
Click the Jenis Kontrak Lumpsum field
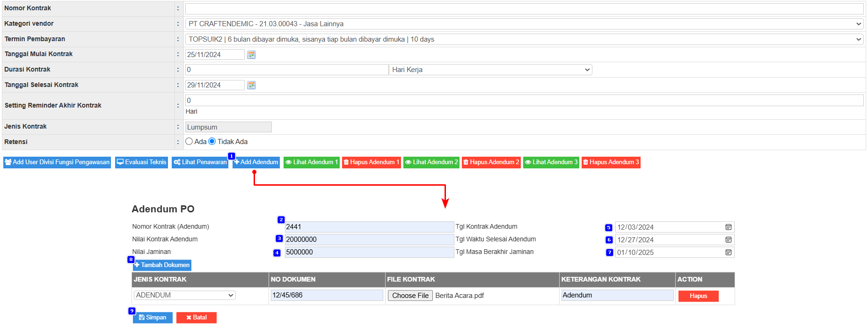tap(228, 127)
